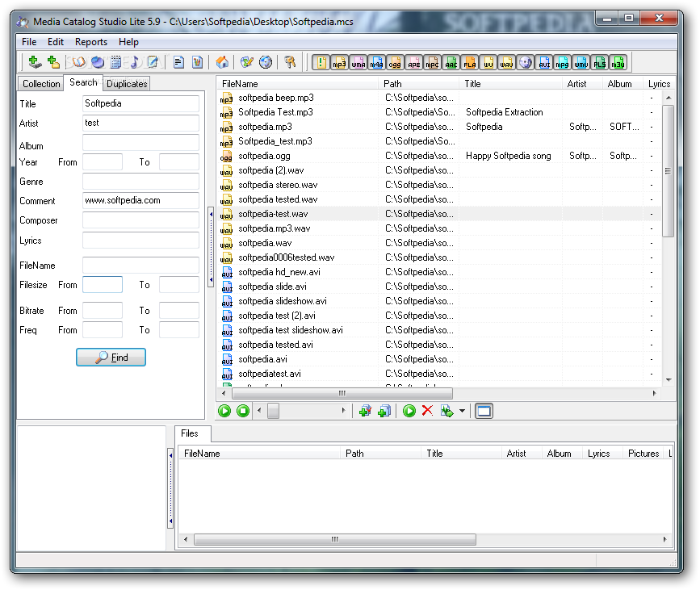This screenshot has height=590, width=700.
Task: Click the Comment search field
Action: coord(140,200)
